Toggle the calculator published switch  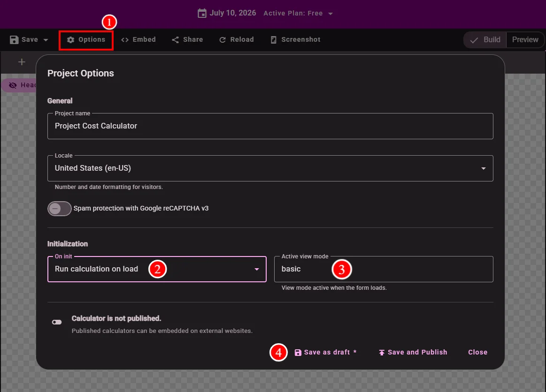[x=57, y=322]
